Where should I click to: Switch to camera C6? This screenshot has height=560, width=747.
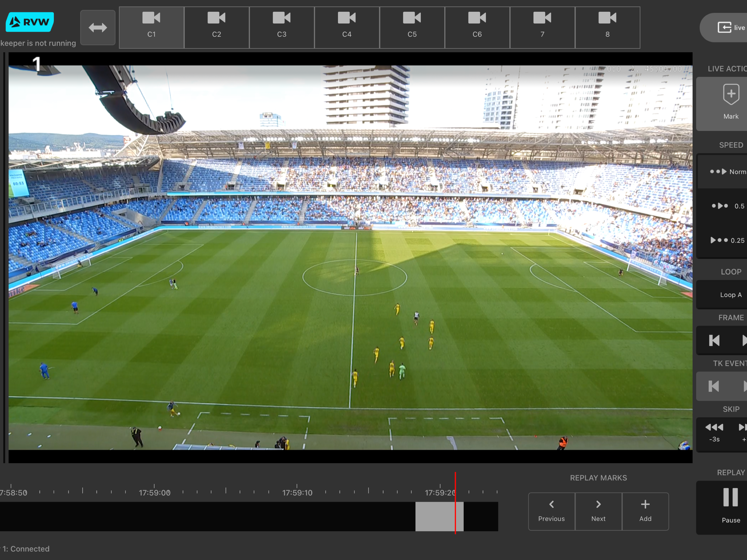(x=477, y=28)
